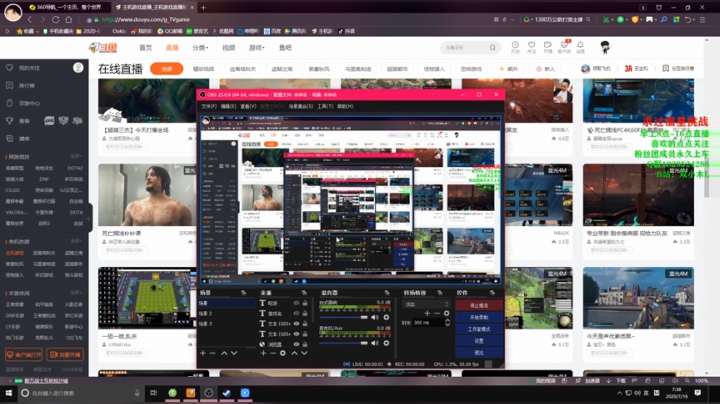Go to browser home page icon
Image resolution: width=720 pixels, height=404 pixels.
[69, 20]
